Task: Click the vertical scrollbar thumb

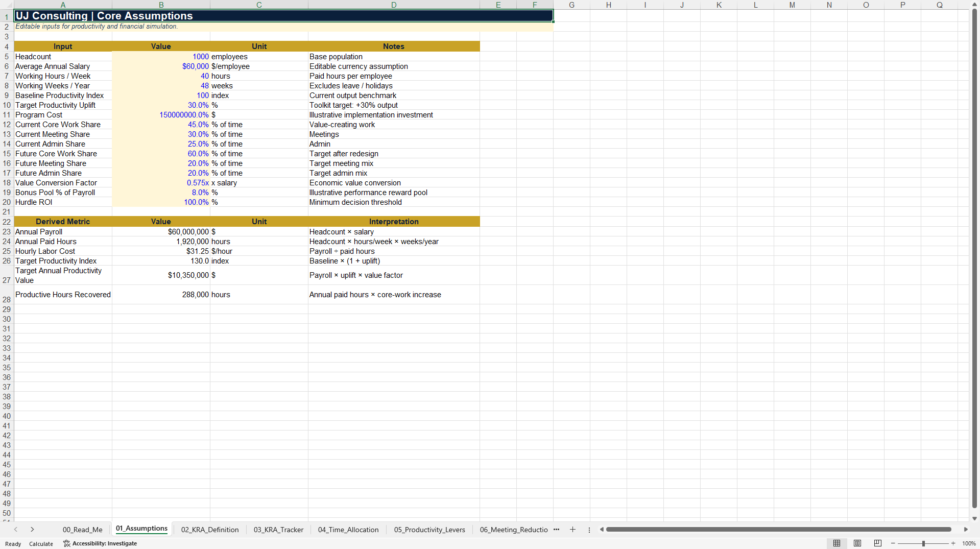Action: [x=974, y=258]
